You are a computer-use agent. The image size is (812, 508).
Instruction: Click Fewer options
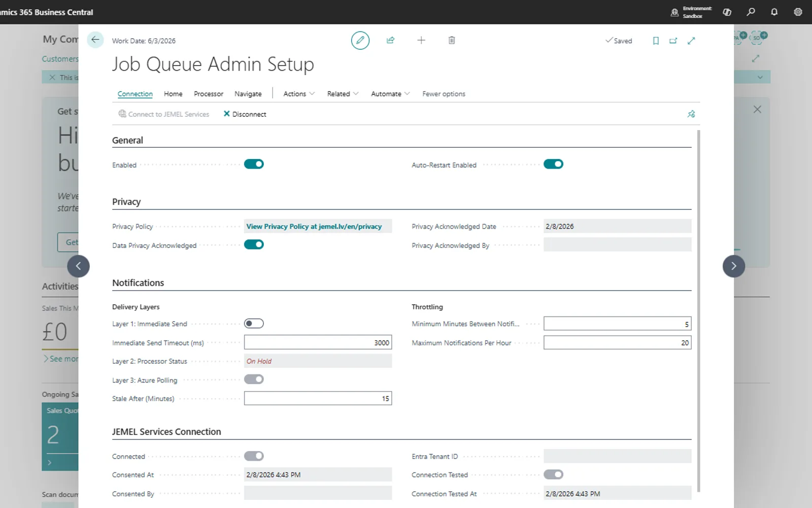point(444,94)
